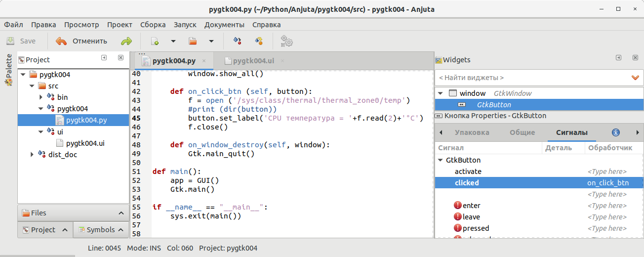This screenshot has height=257, width=644.
Task: Click the execute gears icon
Action: click(286, 41)
